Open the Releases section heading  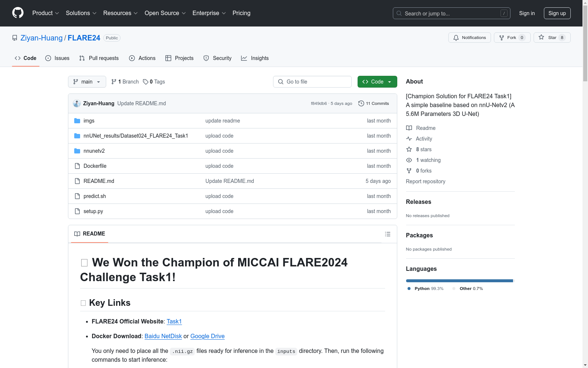click(x=419, y=202)
